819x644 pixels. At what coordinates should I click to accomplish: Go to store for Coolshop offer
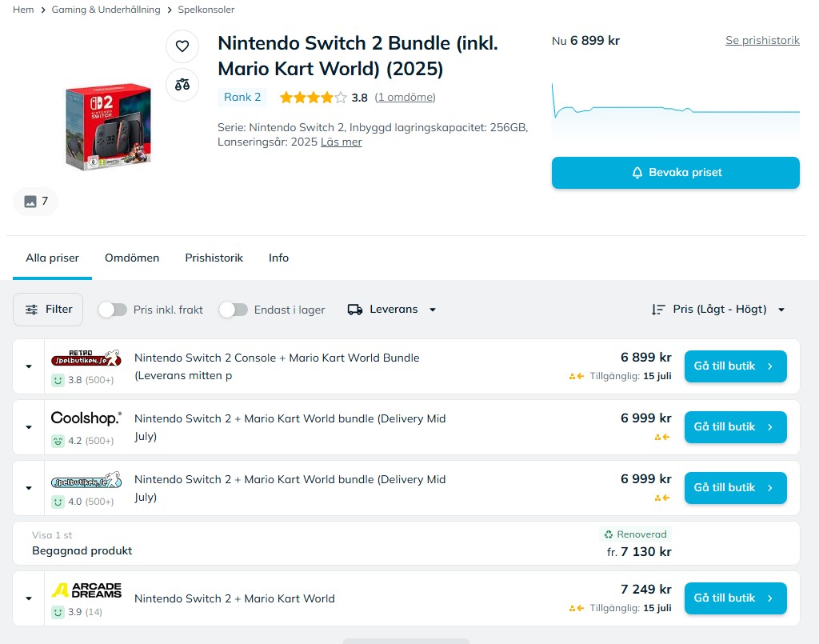coord(736,427)
